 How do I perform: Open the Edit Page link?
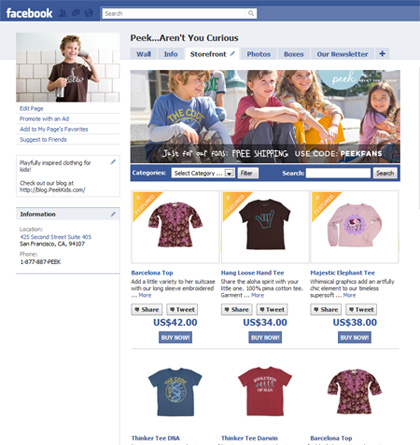[31, 108]
